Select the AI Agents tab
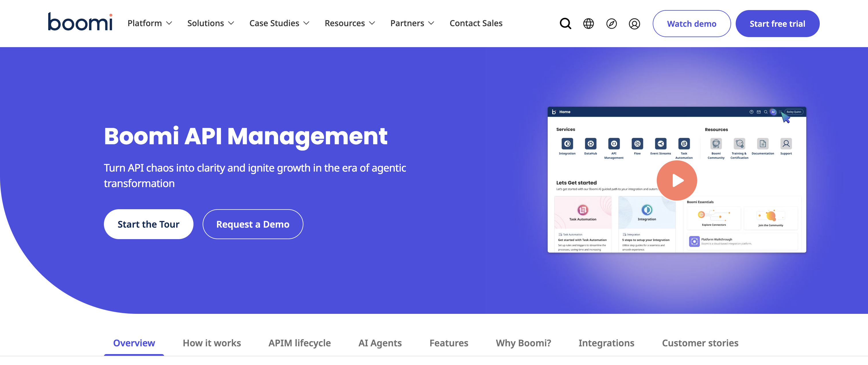 (380, 343)
